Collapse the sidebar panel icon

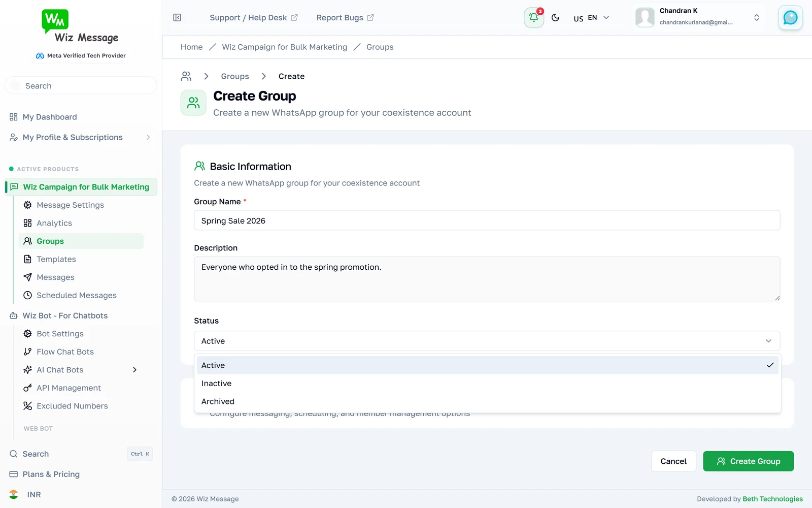coord(177,18)
